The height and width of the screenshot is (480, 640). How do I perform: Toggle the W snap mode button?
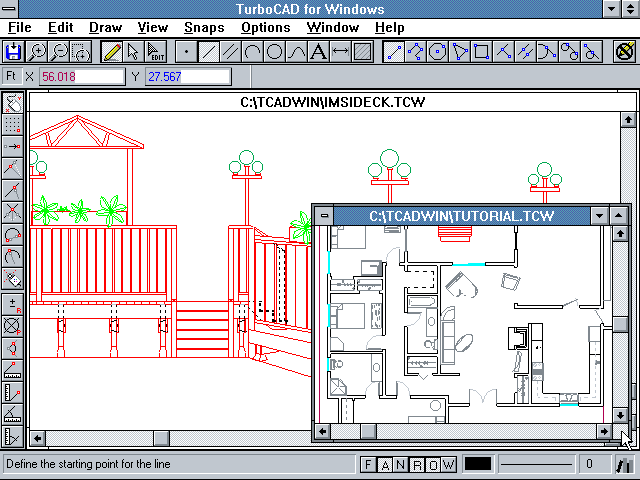click(x=449, y=464)
